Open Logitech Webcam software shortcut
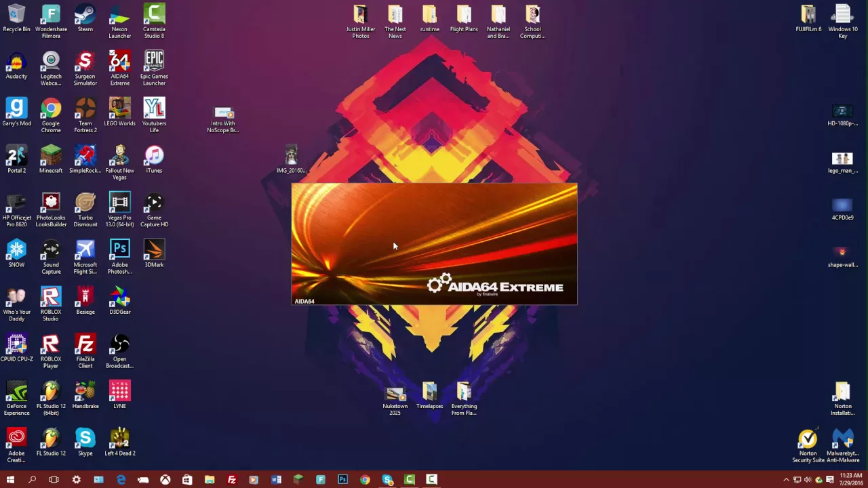868x488 pixels. click(51, 69)
